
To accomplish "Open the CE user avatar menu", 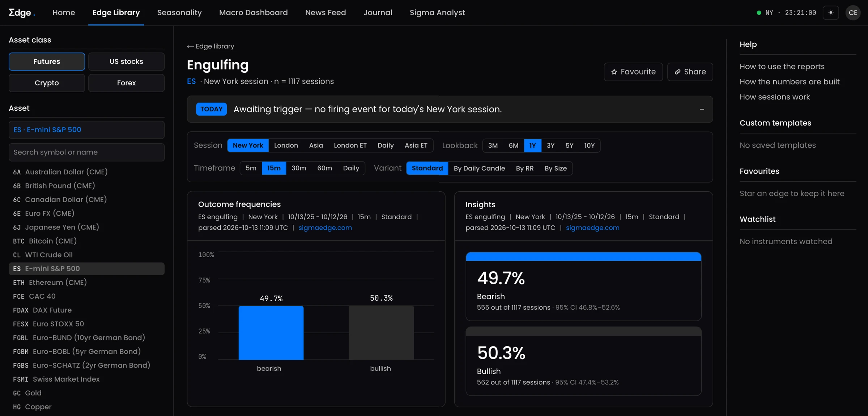I will (853, 13).
